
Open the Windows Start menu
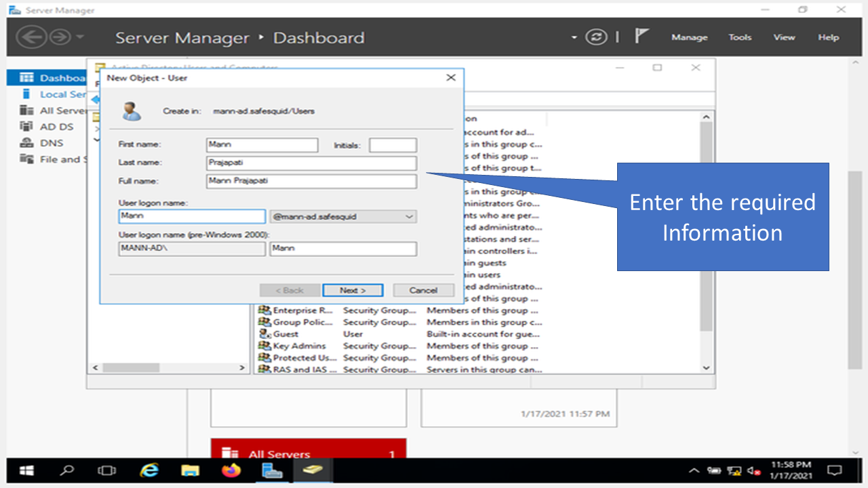[x=27, y=470]
